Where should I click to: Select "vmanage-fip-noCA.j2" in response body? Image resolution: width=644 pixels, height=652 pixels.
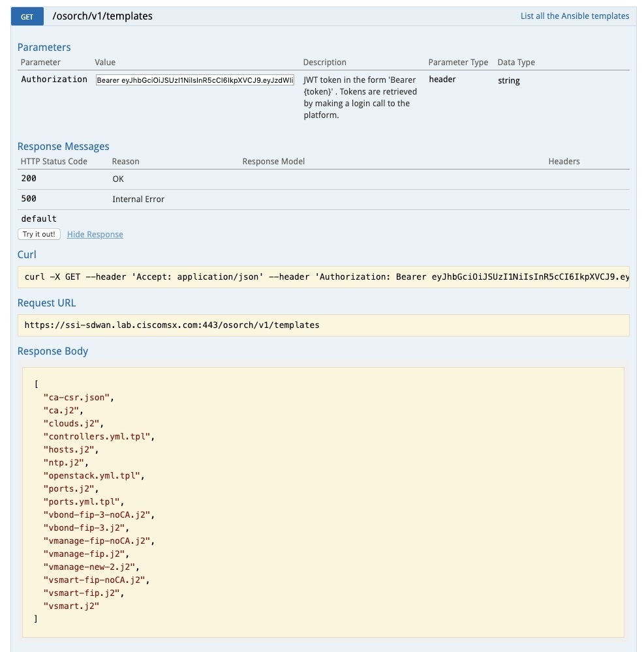click(x=97, y=541)
